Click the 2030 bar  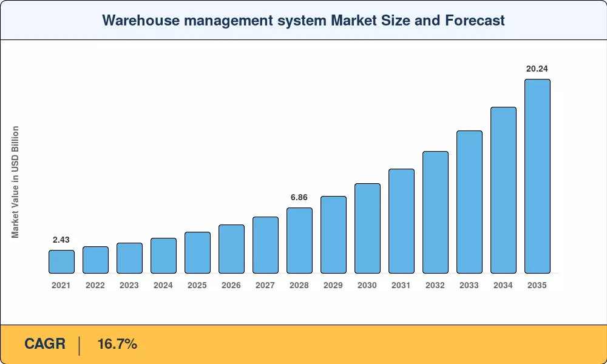click(x=367, y=229)
